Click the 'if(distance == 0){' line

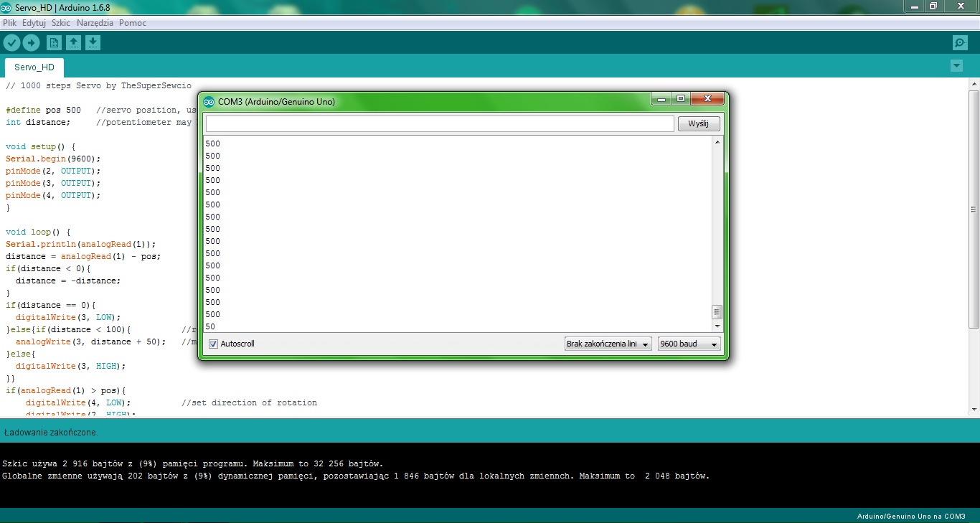(x=50, y=305)
